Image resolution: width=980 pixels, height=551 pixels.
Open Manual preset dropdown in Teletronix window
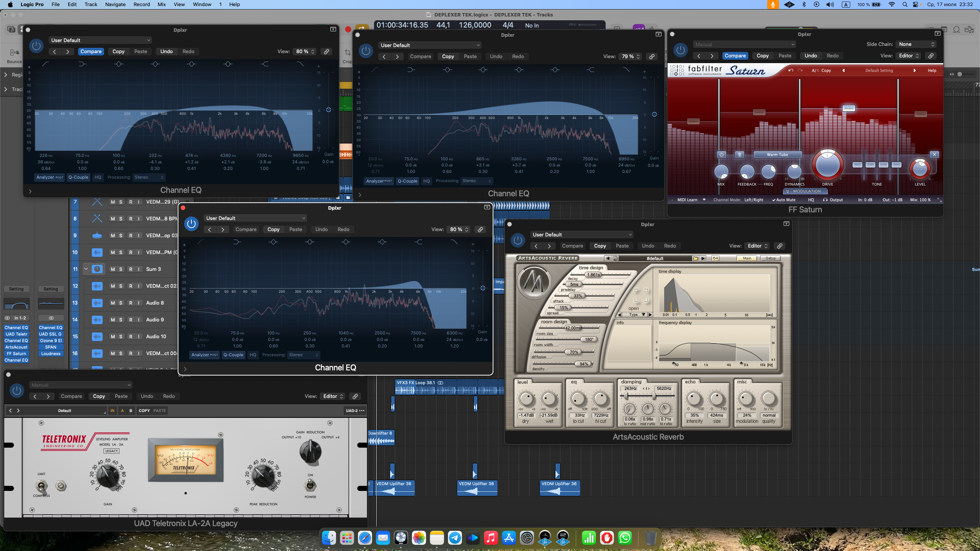(x=80, y=385)
